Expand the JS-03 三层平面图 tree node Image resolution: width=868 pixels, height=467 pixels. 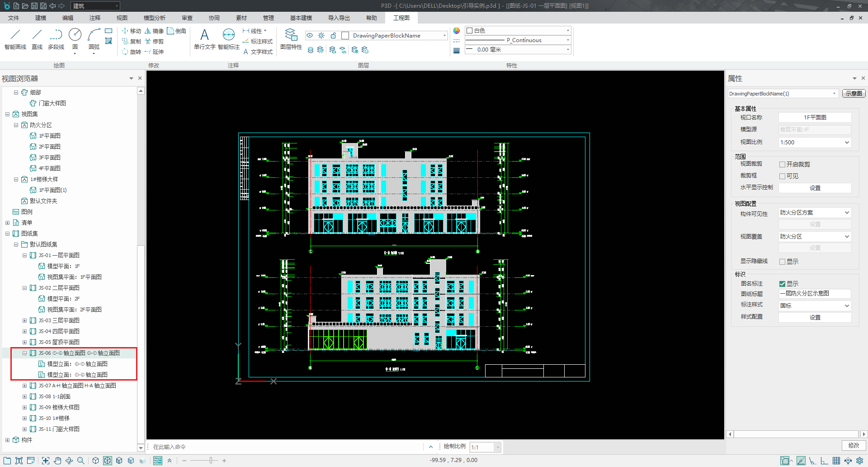click(24, 320)
